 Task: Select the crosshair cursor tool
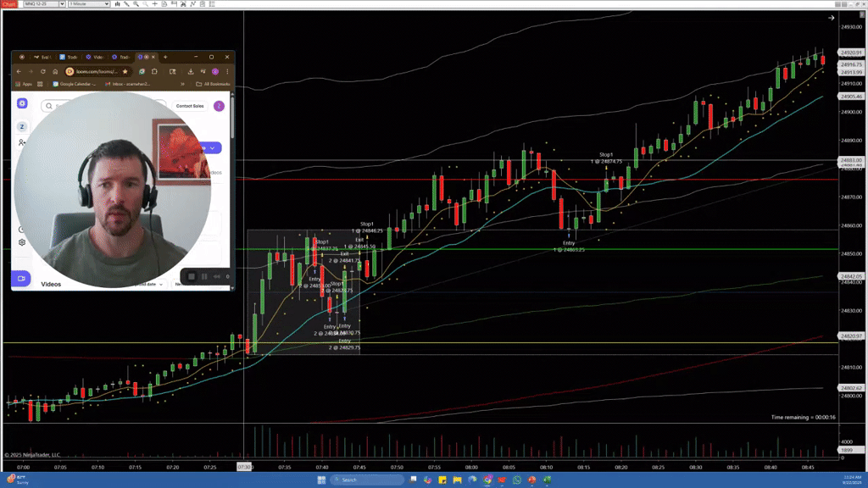click(x=155, y=4)
